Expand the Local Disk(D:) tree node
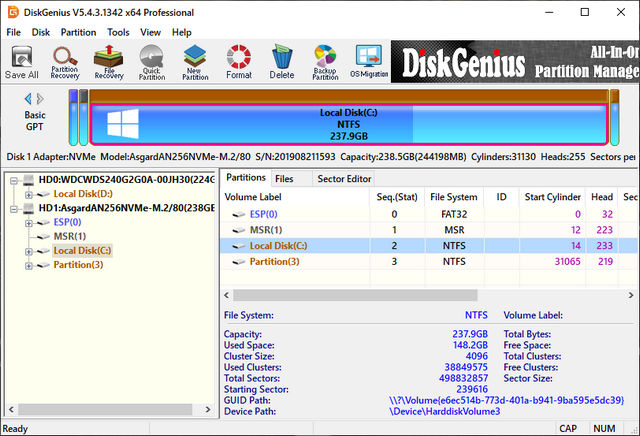 (x=28, y=194)
